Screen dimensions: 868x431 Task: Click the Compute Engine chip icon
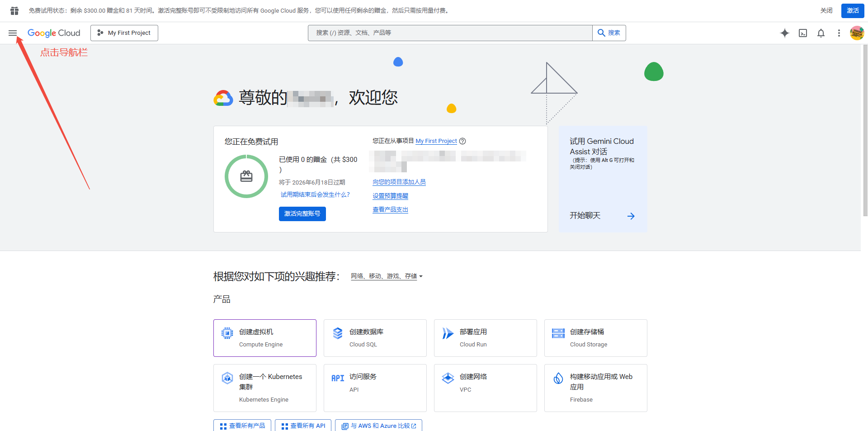click(227, 333)
